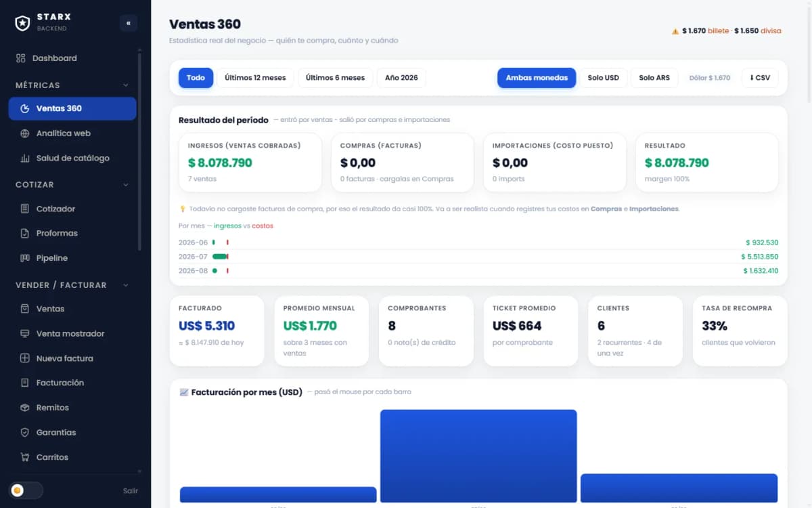
Task: Go to Proformas in sidebar
Action: (72, 233)
